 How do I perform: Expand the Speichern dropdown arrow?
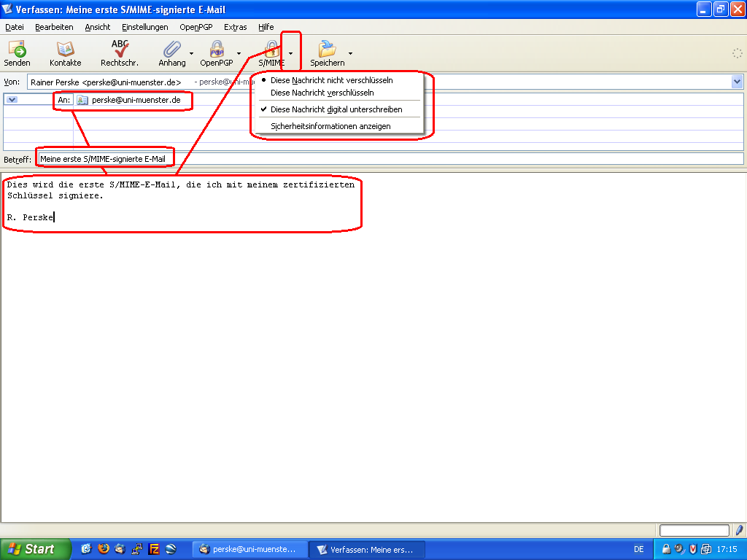click(x=350, y=53)
